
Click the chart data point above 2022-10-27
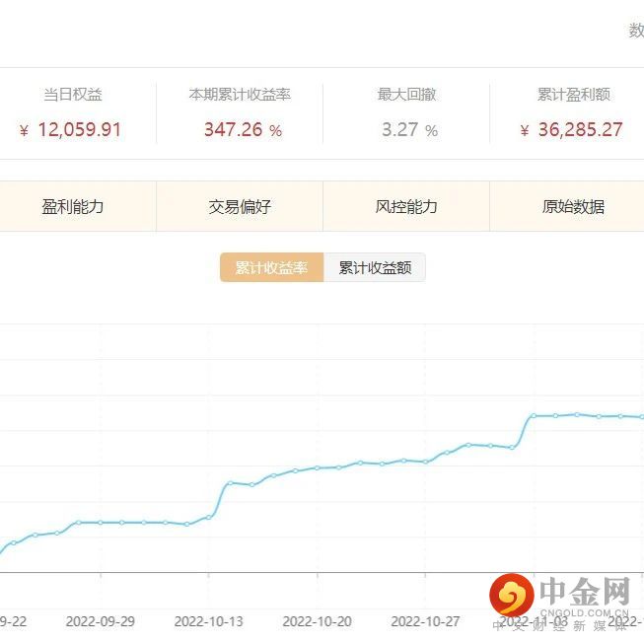tap(425, 463)
